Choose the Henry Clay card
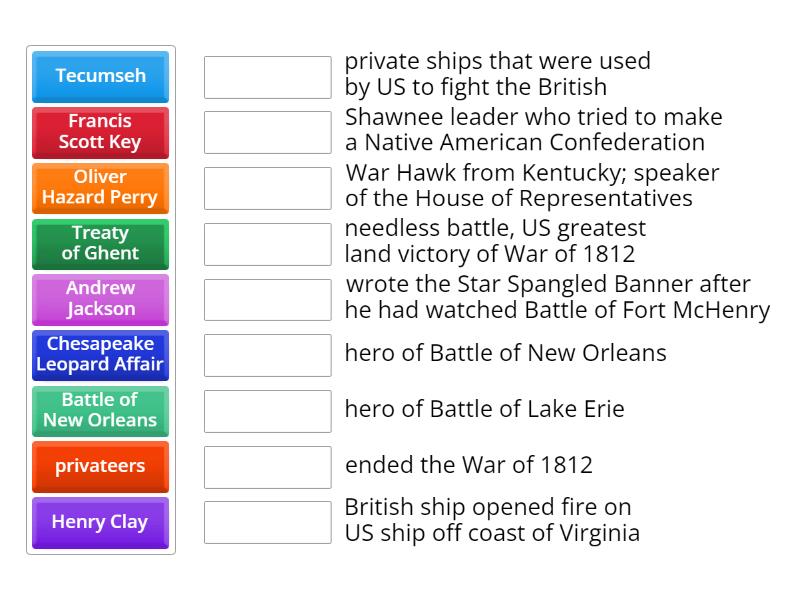 [100, 523]
